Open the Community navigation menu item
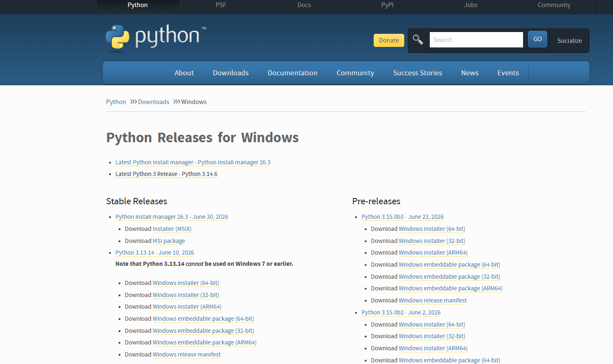 (x=355, y=73)
